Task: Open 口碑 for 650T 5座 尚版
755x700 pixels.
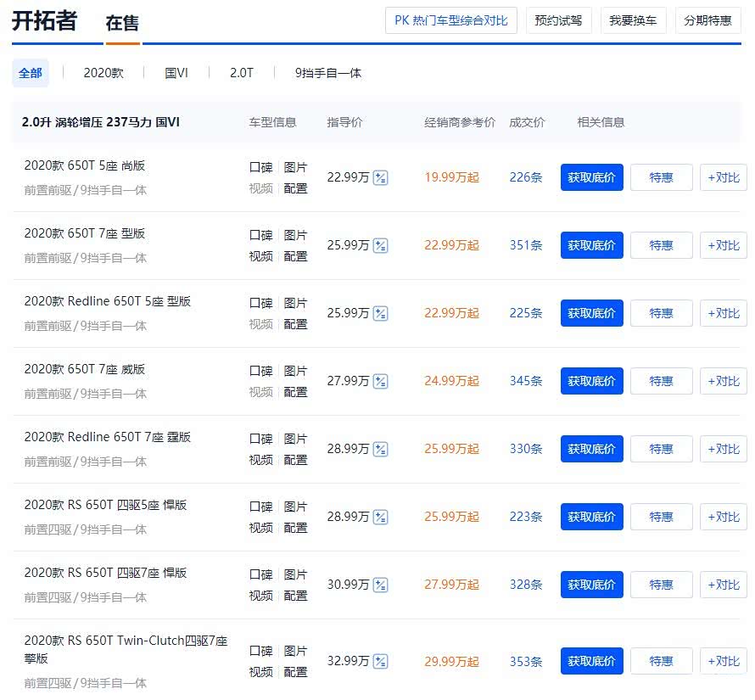Action: click(261, 167)
